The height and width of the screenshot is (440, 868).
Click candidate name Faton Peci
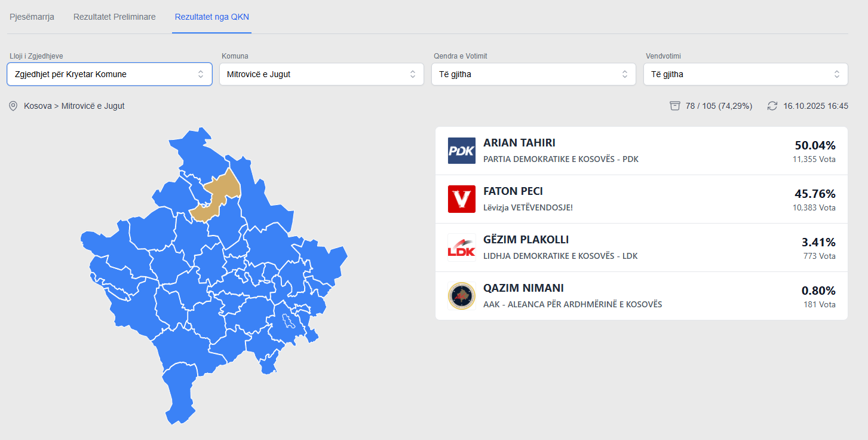coord(513,191)
